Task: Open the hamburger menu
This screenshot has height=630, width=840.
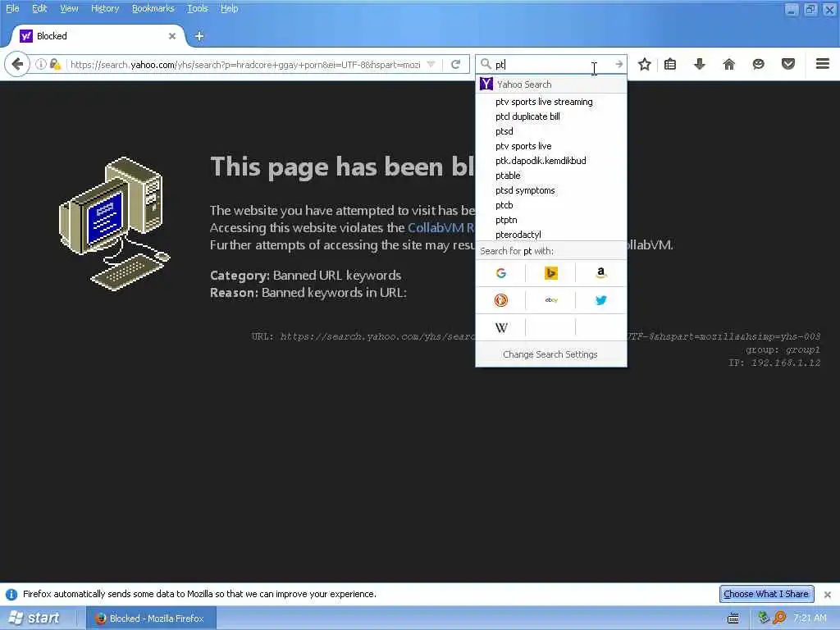Action: (x=823, y=64)
